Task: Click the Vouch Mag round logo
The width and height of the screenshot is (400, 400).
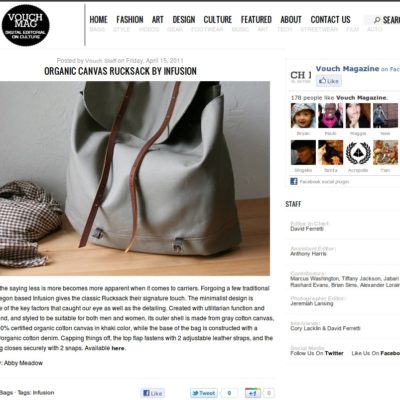Action: click(x=26, y=25)
